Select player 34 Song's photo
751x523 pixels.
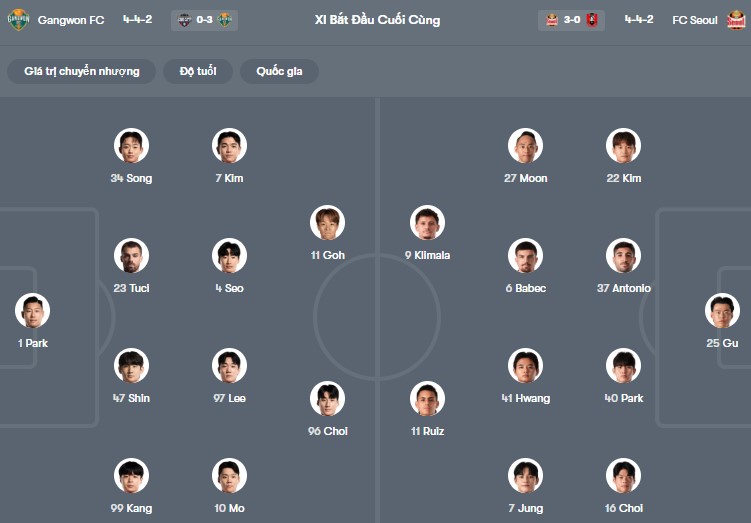131,146
